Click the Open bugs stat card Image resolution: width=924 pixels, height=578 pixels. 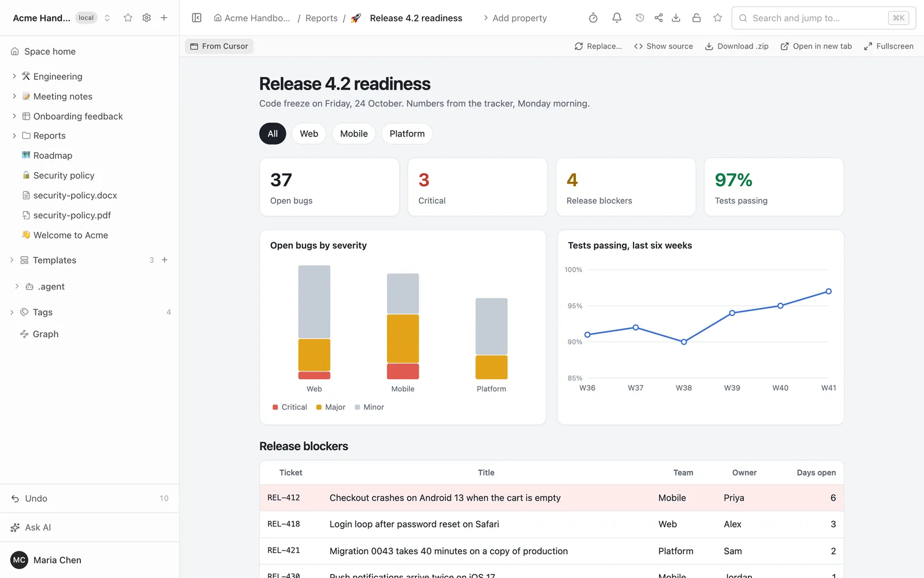click(329, 187)
